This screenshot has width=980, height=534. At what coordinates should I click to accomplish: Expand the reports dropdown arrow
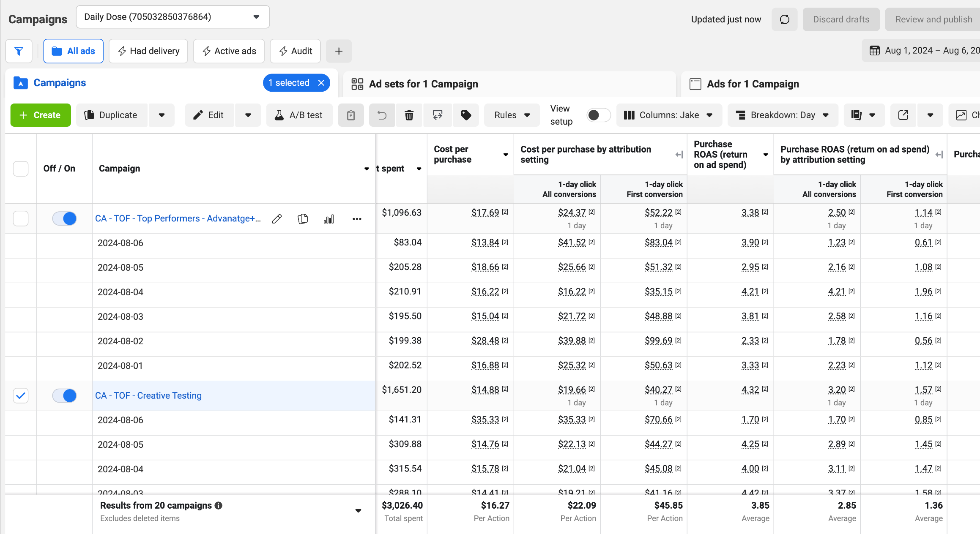click(872, 115)
